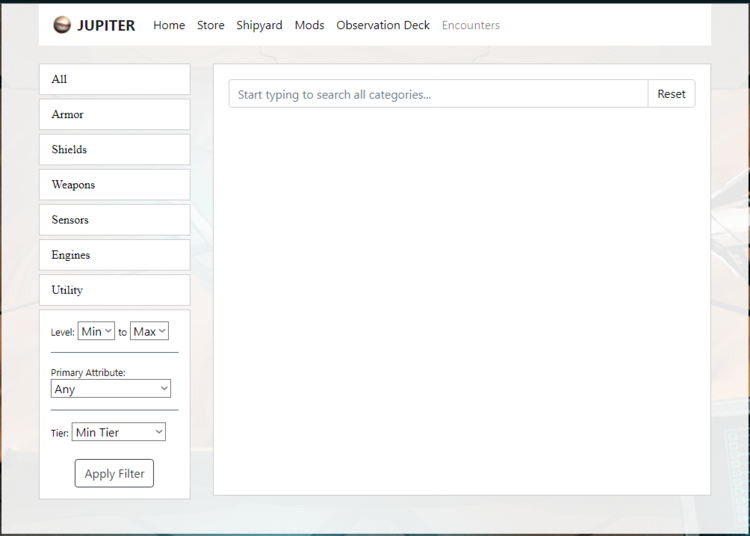Choose the Weapons category
Image resolution: width=750 pixels, height=536 pixels.
point(114,185)
